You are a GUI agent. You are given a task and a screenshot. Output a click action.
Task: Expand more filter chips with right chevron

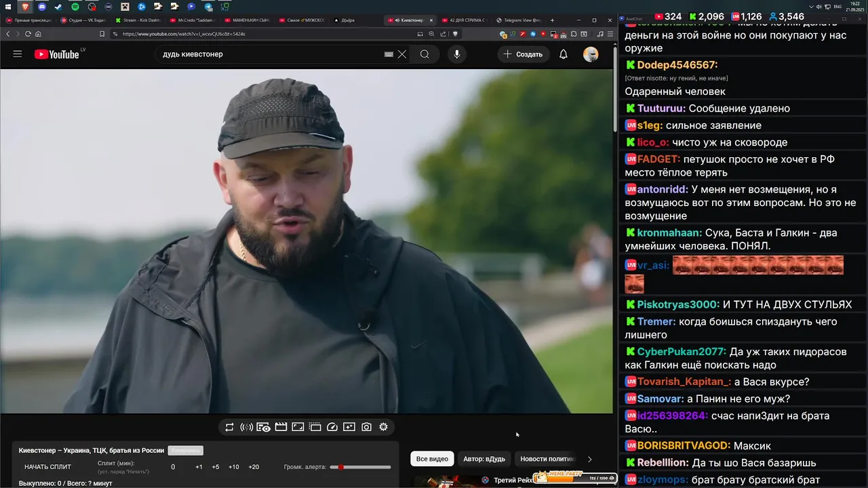(589, 459)
